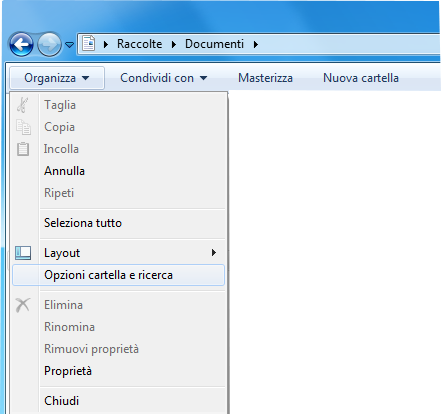Choose Incolla from the menu

(118, 149)
